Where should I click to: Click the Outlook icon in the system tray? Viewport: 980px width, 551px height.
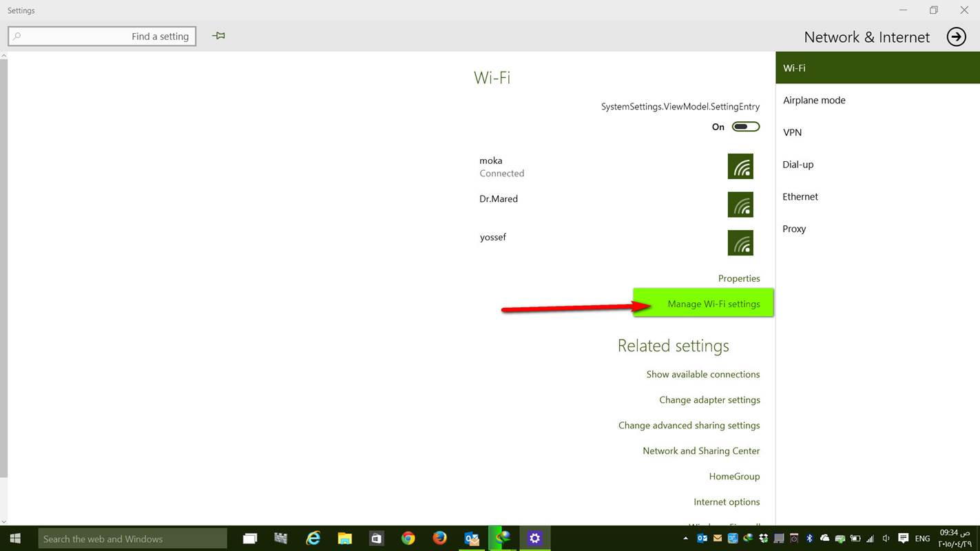click(702, 539)
